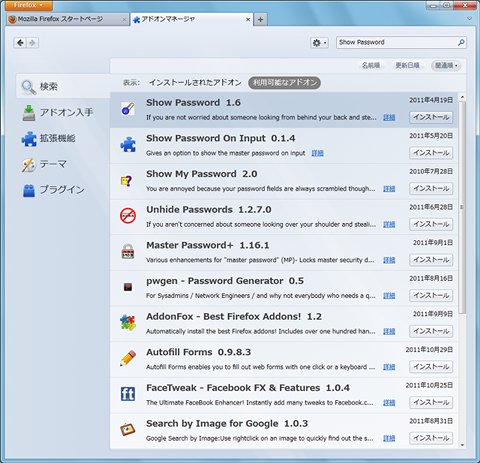Sort results by 名前順 name
The width and height of the screenshot is (480, 463).
[371, 65]
